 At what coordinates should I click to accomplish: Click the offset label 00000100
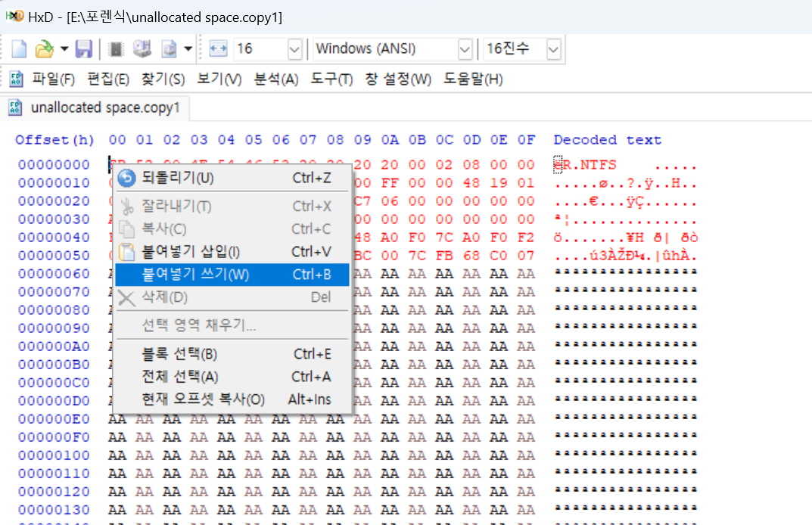54,455
